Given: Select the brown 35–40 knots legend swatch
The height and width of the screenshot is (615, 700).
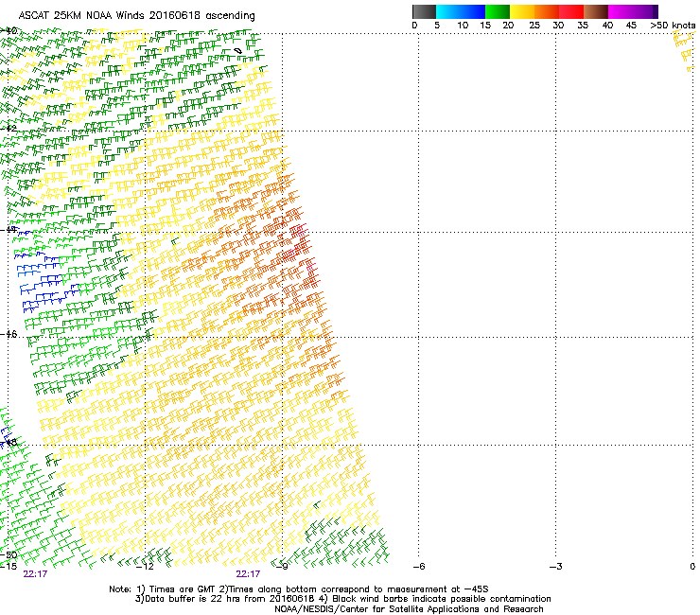Looking at the screenshot, I should tap(596, 11).
